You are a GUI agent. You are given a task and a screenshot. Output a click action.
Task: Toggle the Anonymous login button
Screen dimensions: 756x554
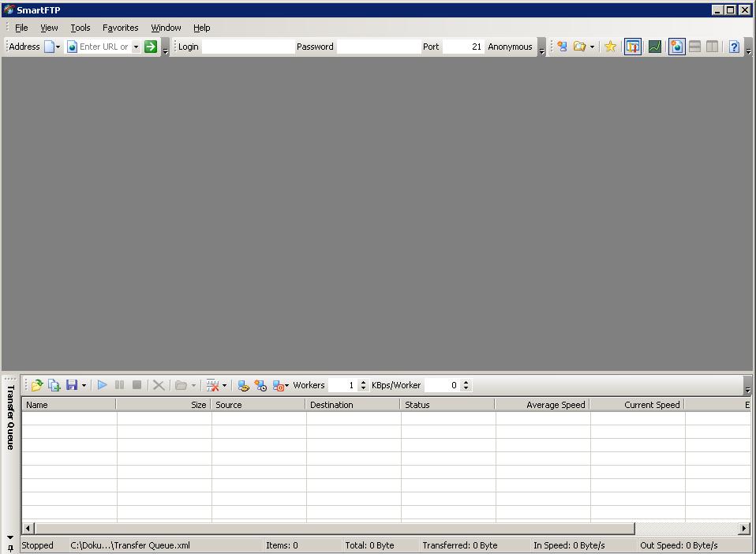pos(510,47)
